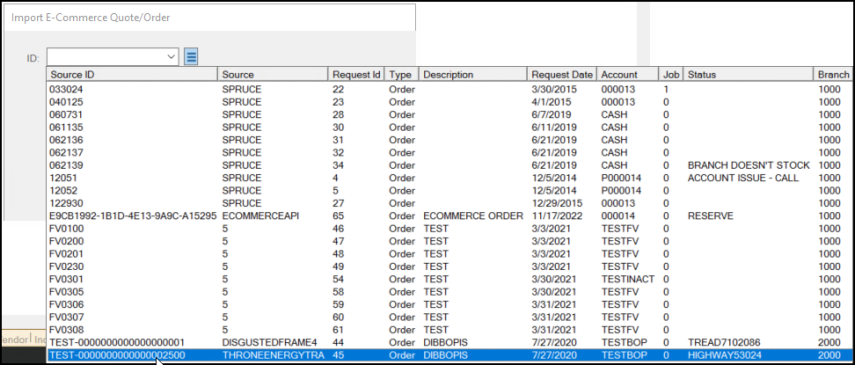Click the Description column header
Image resolution: width=855 pixels, height=365 pixels.
pyautogui.click(x=473, y=75)
